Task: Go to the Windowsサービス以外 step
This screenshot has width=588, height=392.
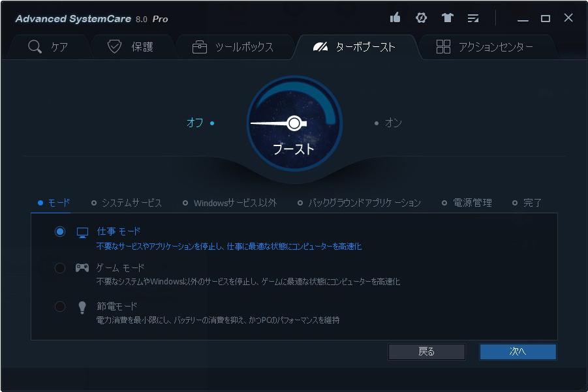Action: point(230,203)
